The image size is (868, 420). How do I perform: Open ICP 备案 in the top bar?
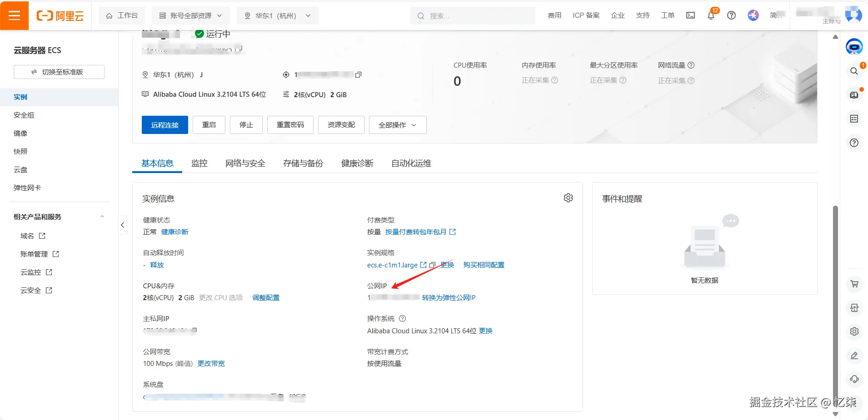click(x=586, y=15)
